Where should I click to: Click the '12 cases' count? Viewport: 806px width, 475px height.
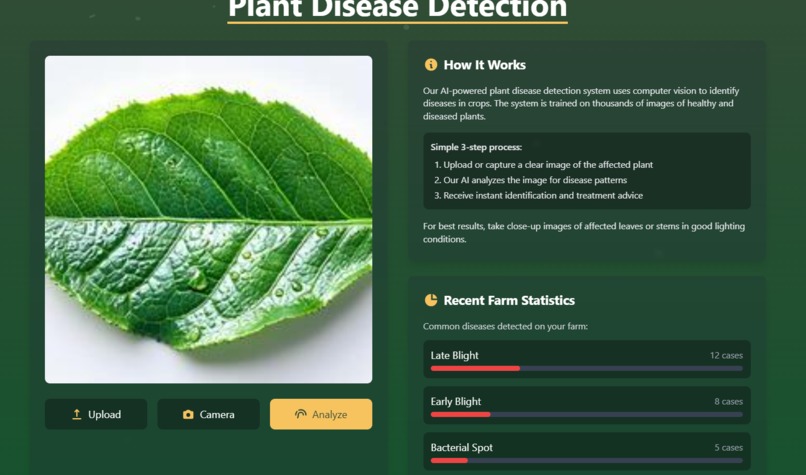[x=726, y=355]
